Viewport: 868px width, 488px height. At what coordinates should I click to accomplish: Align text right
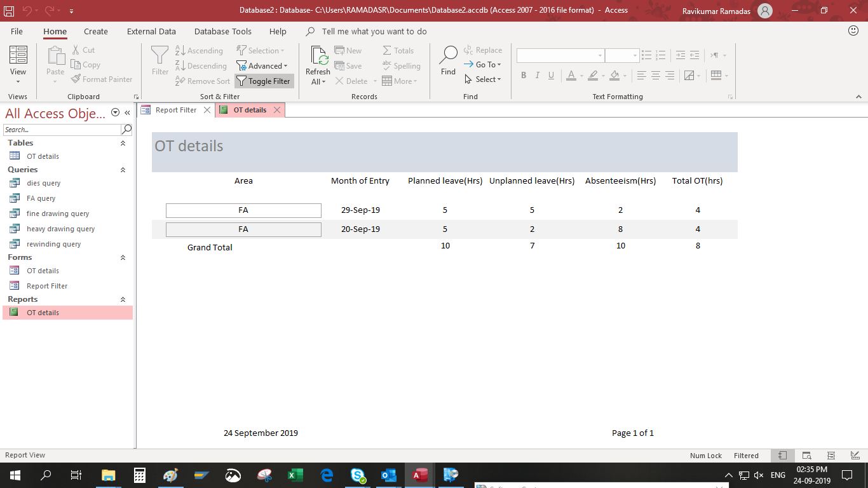click(670, 76)
